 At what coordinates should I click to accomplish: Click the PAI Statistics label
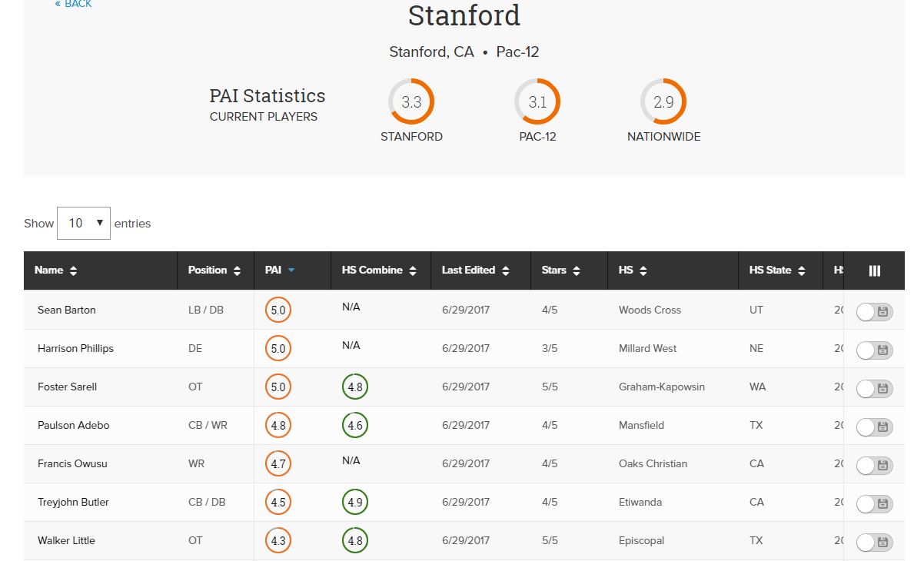tap(268, 96)
